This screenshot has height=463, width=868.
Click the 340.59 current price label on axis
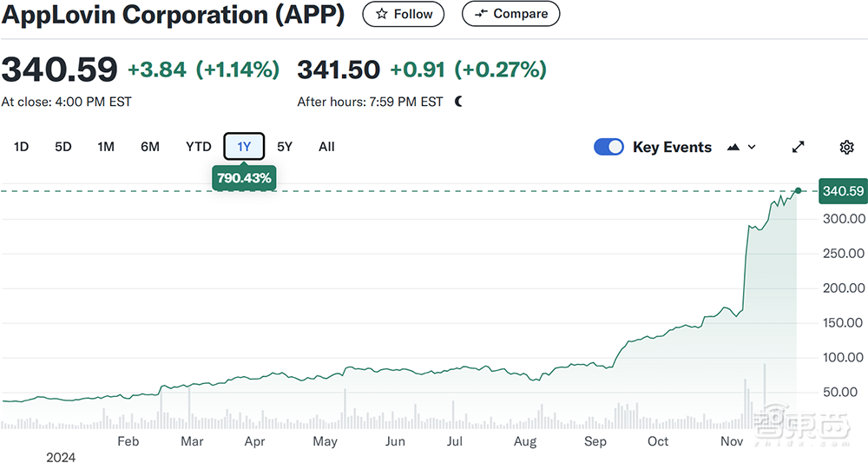coord(842,191)
